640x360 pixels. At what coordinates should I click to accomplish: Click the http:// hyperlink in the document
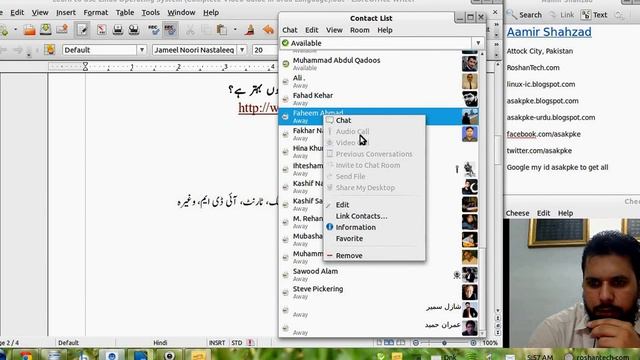tap(258, 108)
